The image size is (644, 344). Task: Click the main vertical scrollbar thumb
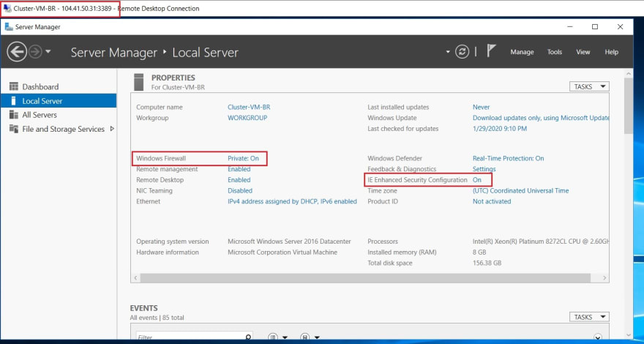(x=629, y=105)
